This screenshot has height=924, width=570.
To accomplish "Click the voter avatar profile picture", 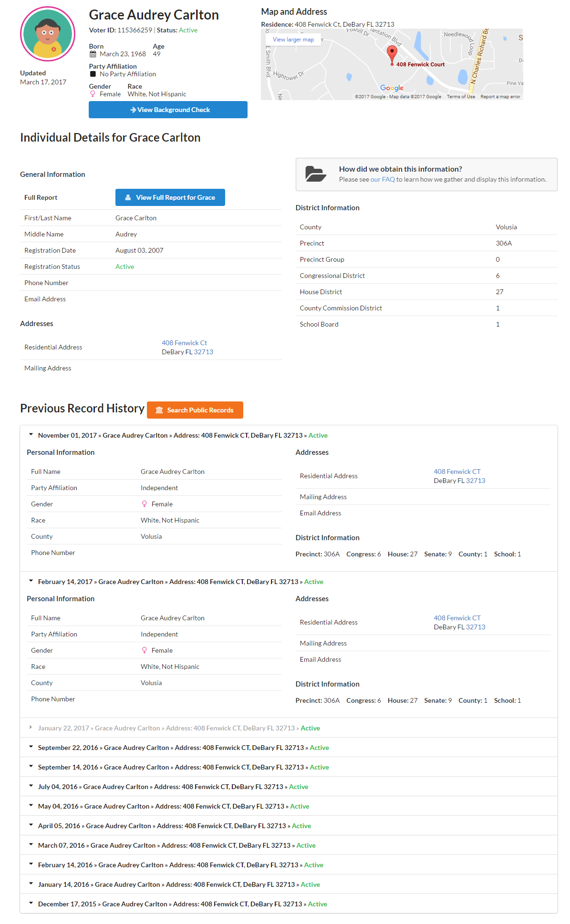I will [x=48, y=34].
